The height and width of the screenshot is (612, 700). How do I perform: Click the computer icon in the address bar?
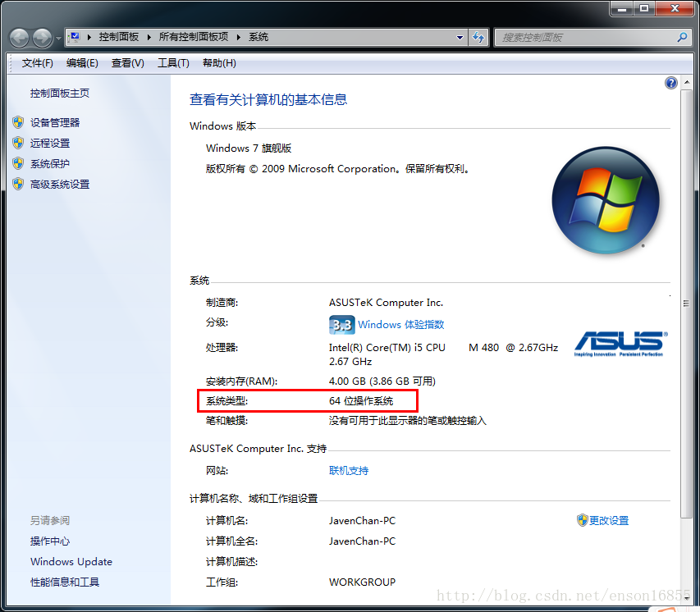tap(75, 37)
